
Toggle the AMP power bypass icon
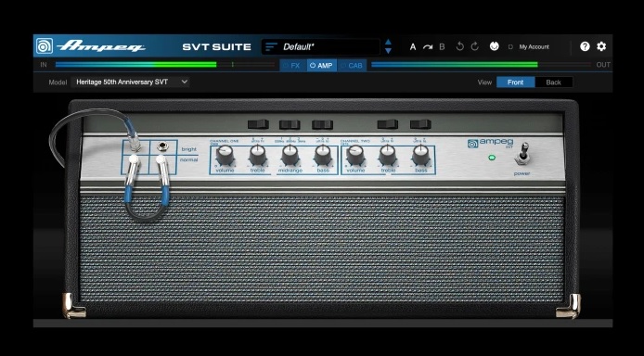pyautogui.click(x=313, y=65)
